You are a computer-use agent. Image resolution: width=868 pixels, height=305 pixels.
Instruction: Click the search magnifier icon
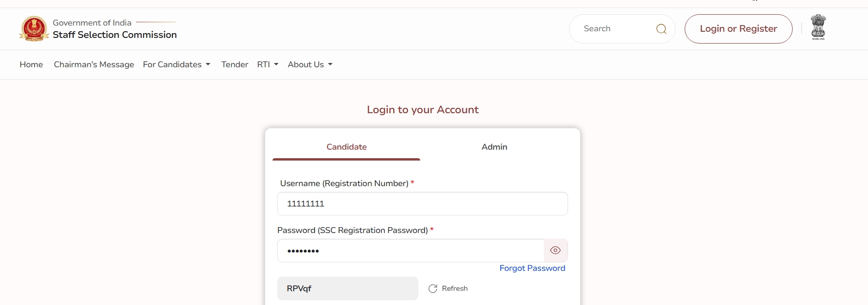click(661, 29)
